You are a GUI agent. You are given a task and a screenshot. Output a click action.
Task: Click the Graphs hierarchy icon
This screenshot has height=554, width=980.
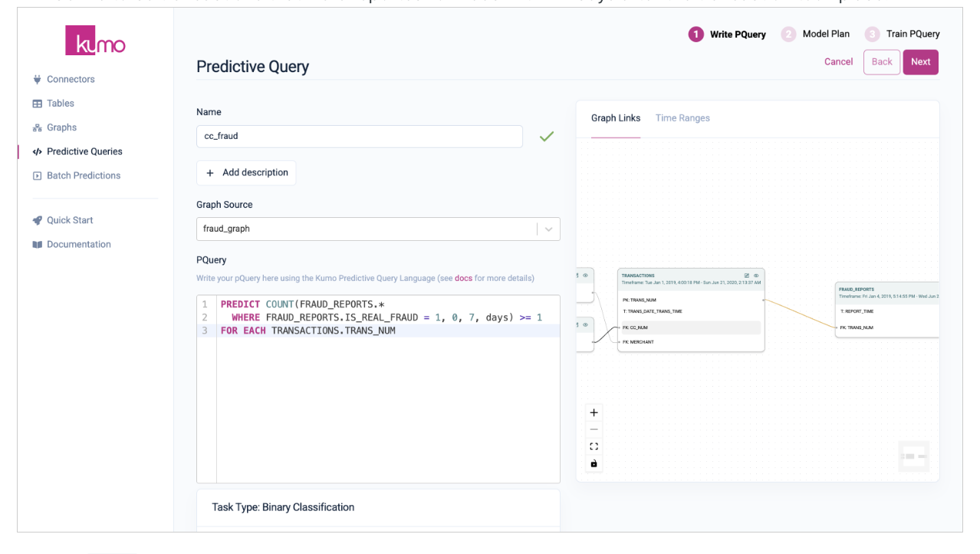pos(37,127)
